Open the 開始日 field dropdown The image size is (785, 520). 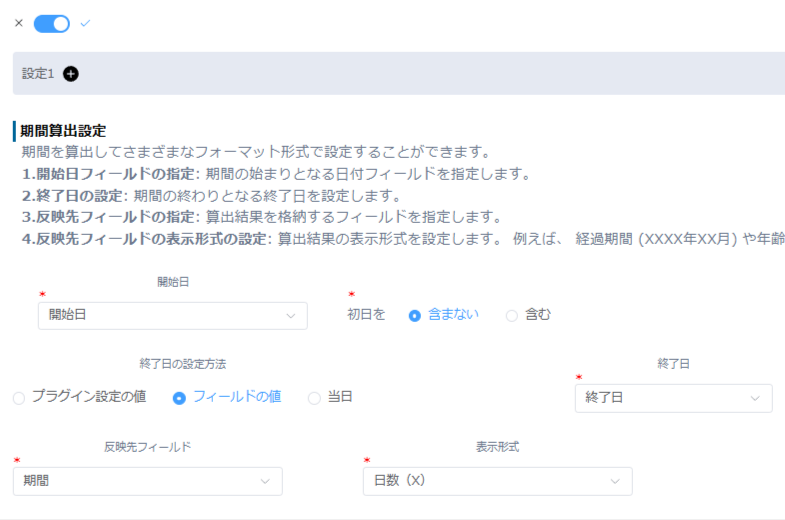click(x=173, y=315)
